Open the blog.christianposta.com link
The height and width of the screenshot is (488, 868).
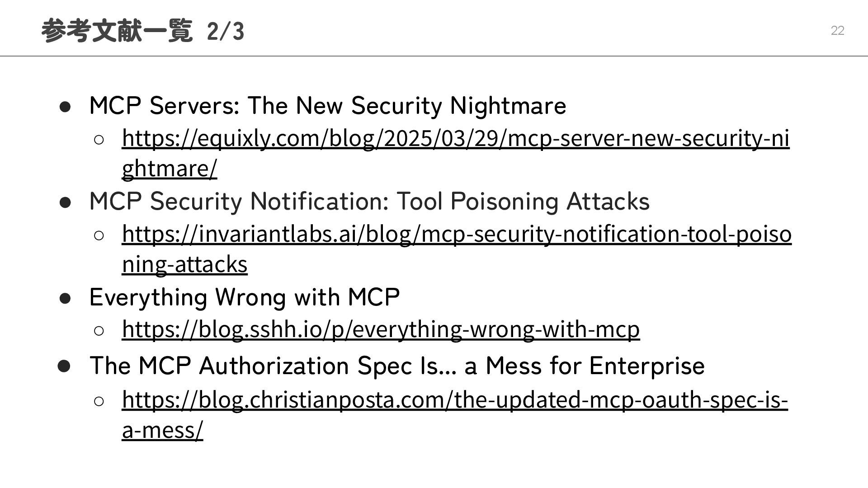454,399
